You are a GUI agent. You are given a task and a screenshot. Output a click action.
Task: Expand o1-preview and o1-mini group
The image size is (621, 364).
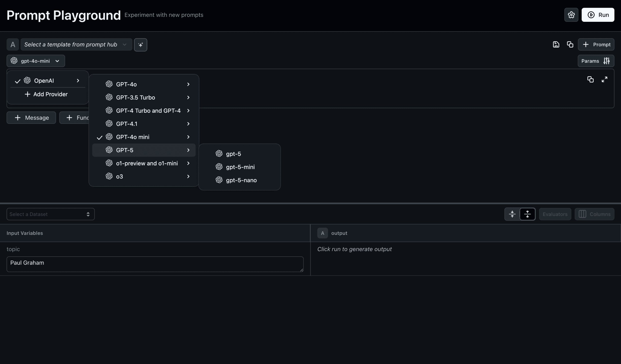(x=144, y=163)
